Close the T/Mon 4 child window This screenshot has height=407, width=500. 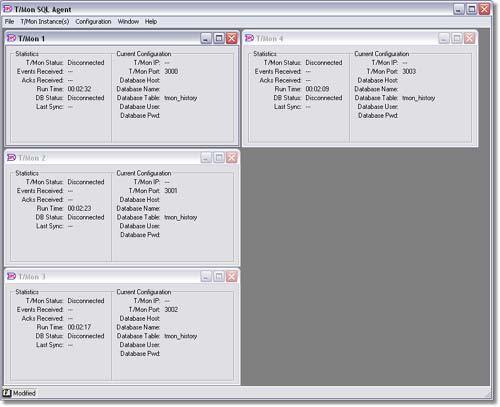[469, 39]
